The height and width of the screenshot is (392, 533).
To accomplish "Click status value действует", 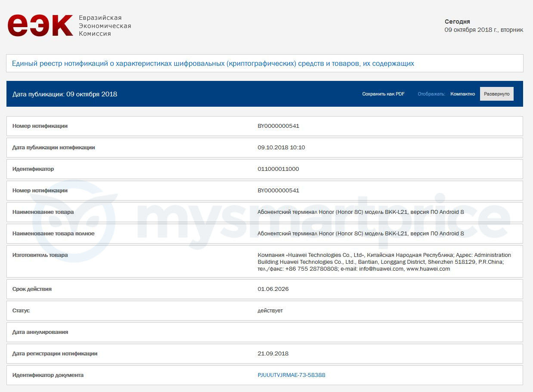I will pyautogui.click(x=270, y=311).
